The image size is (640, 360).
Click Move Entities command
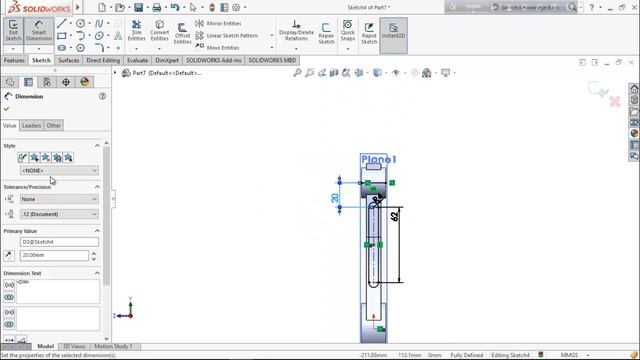218,48
